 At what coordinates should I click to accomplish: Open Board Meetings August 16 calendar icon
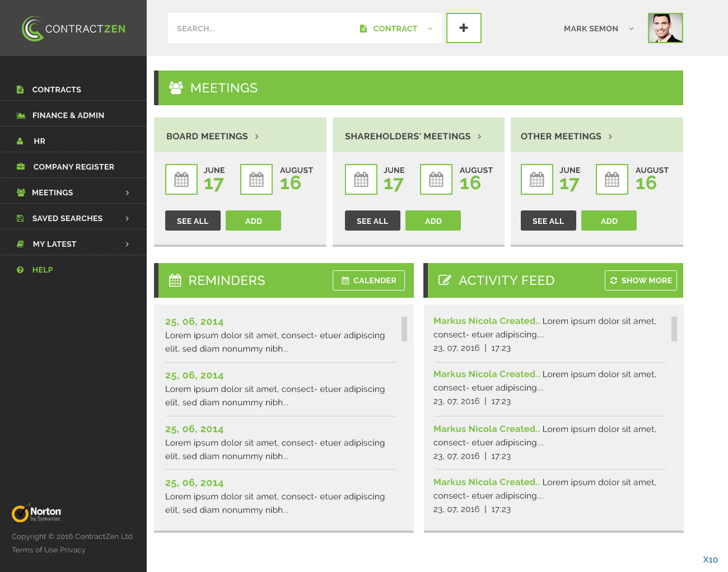coord(256,179)
